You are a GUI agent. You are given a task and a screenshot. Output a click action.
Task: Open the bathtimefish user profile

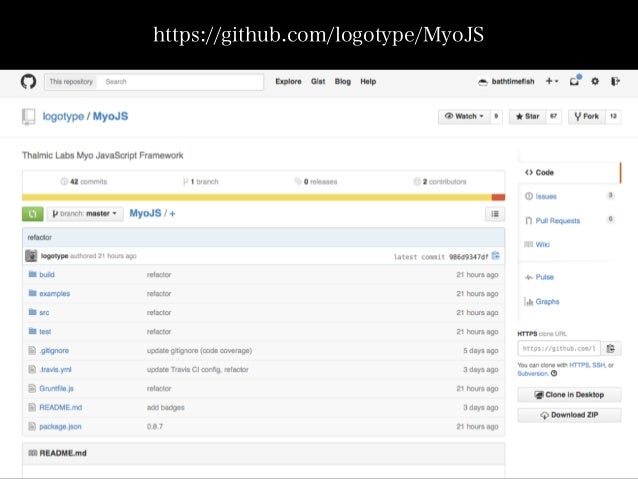(x=506, y=81)
